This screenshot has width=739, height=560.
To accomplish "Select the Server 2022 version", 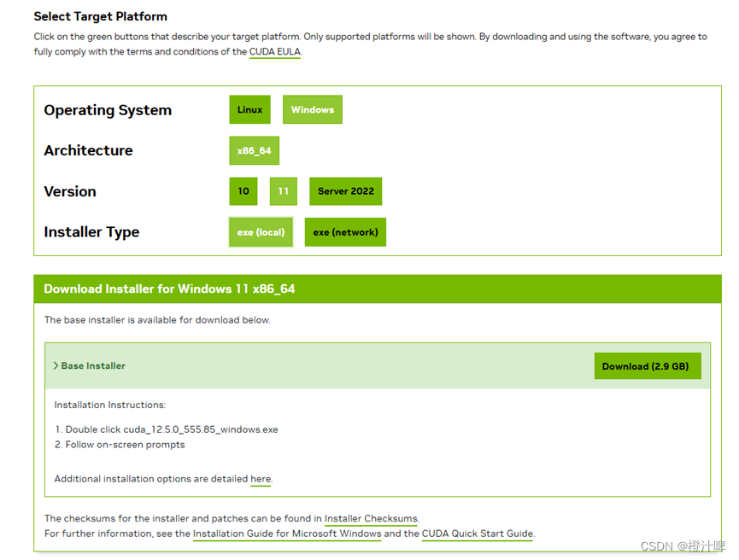I will point(345,191).
